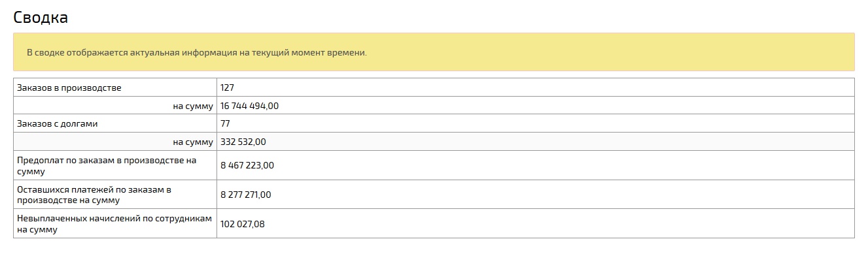Select the prepayment value 8 467 223,00

point(247,166)
